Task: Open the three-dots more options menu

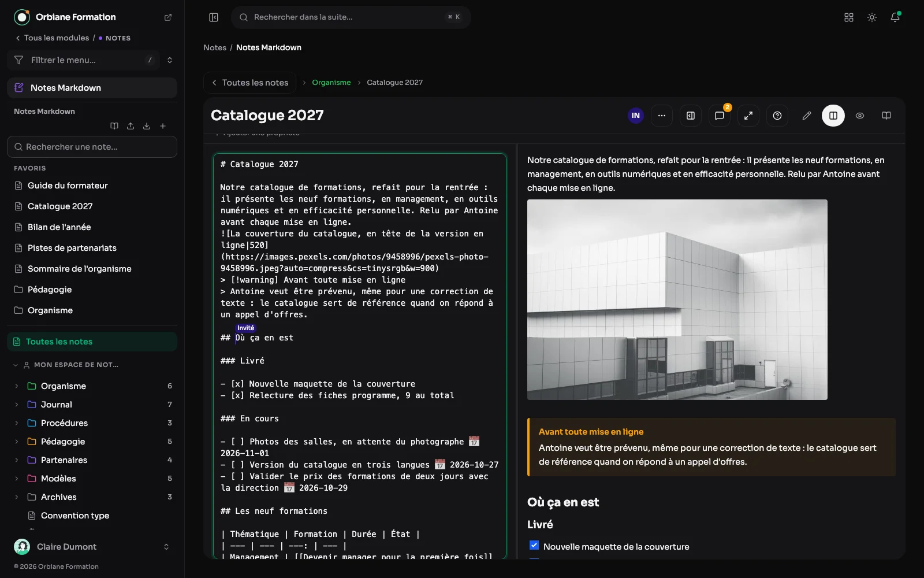Action: pos(662,116)
